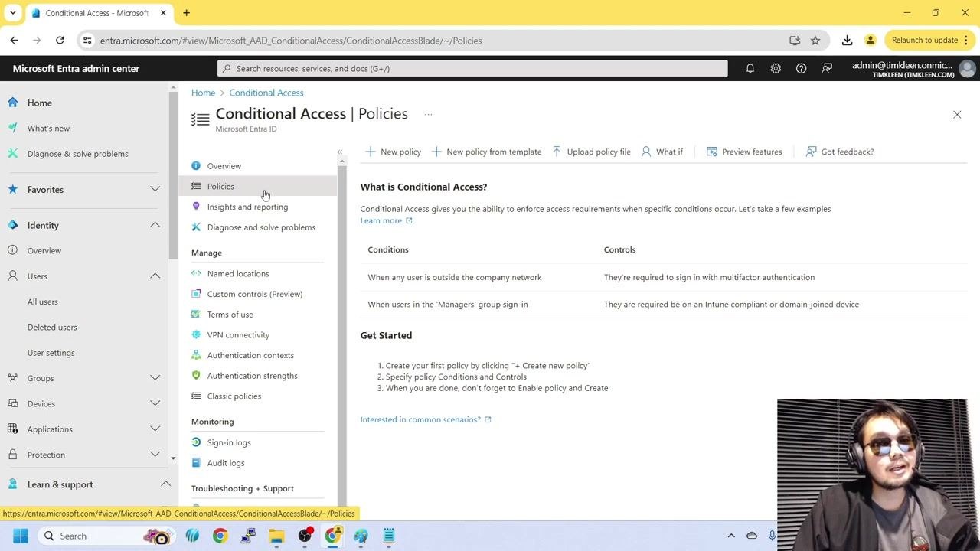Viewport: 980px width, 551px height.
Task: Select Deleted users in left navigation
Action: 52,327
